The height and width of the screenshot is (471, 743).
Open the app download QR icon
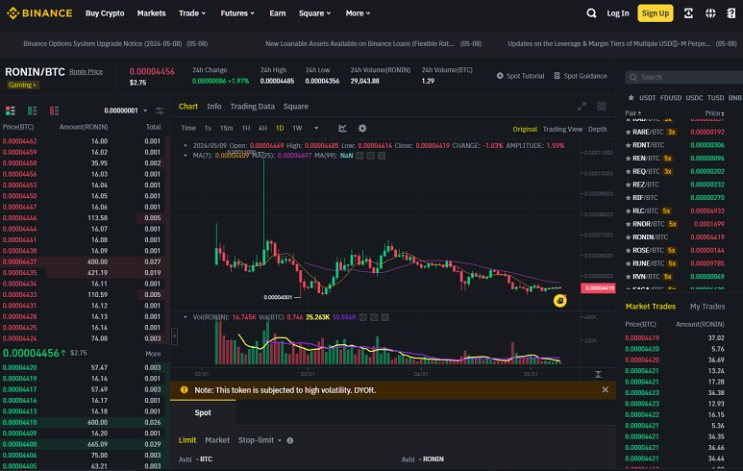(x=689, y=13)
